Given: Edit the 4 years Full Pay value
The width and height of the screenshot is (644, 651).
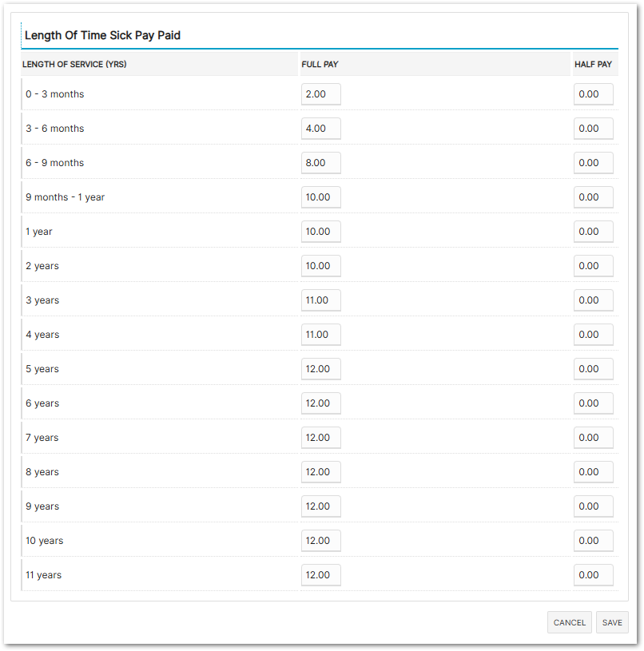Looking at the screenshot, I should point(321,335).
